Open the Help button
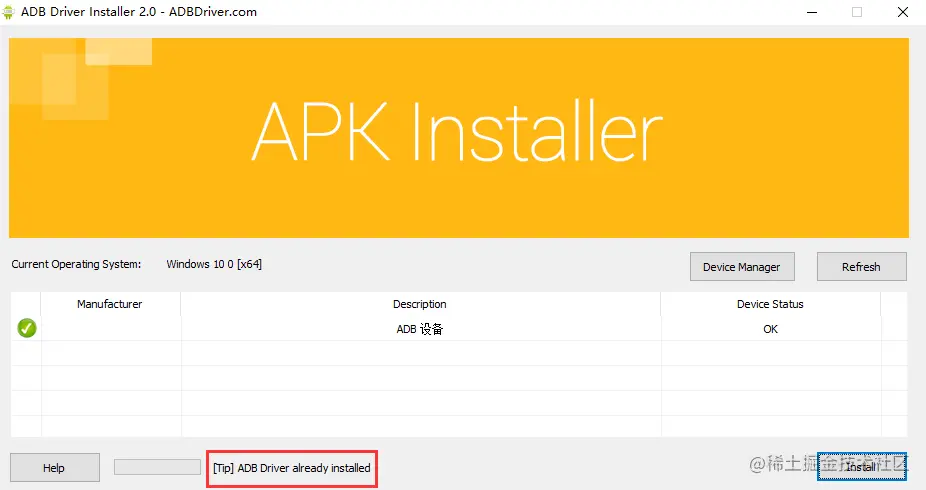 coord(54,468)
